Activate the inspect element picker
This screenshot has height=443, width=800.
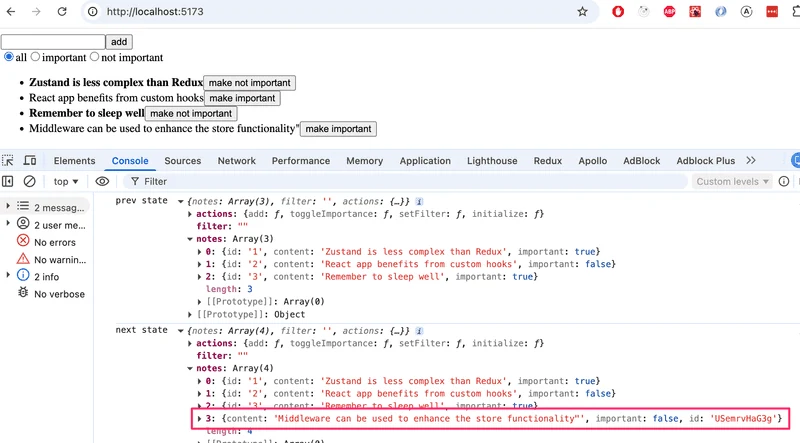pyautogui.click(x=8, y=160)
